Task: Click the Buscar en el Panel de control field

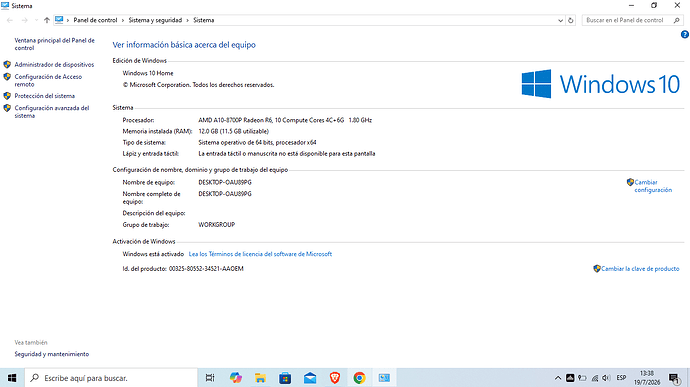Action: pos(632,20)
